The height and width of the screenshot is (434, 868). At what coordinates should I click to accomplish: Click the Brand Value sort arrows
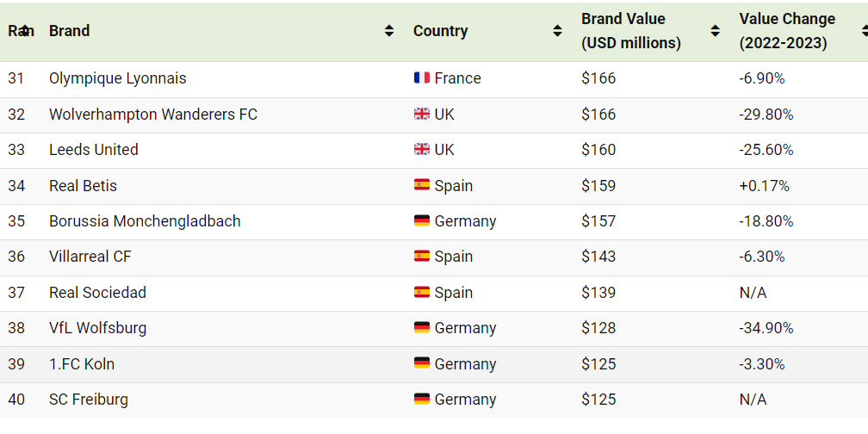click(x=716, y=31)
